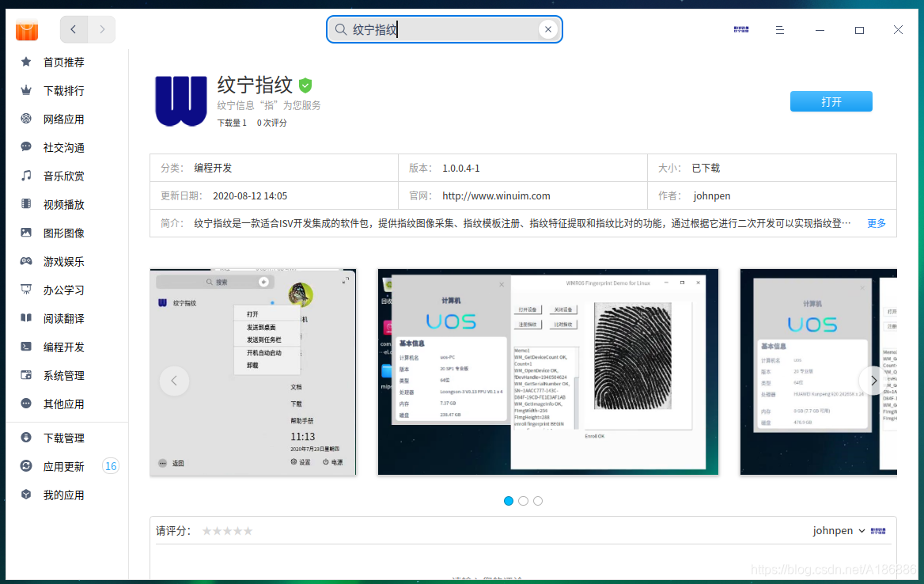
Task: Click the version value 1.0.0.4-1
Action: click(461, 168)
